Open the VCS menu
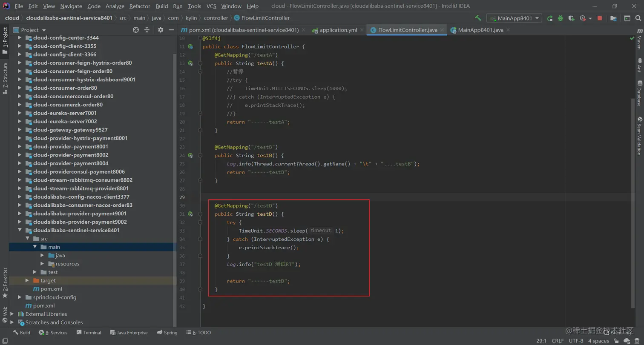The width and height of the screenshot is (644, 345). (211, 6)
